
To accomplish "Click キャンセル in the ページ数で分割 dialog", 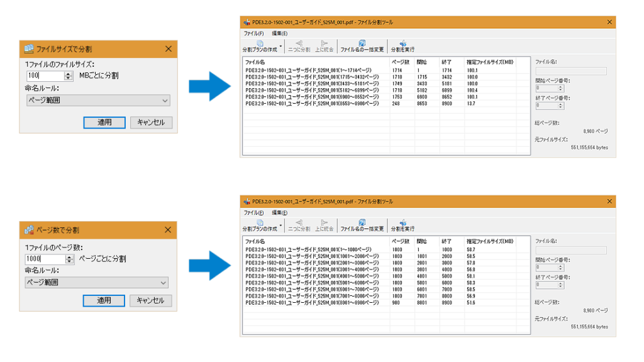I will [151, 301].
